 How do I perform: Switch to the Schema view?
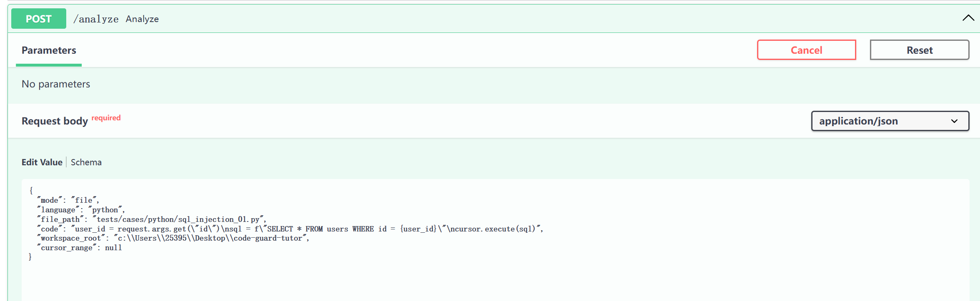point(86,162)
